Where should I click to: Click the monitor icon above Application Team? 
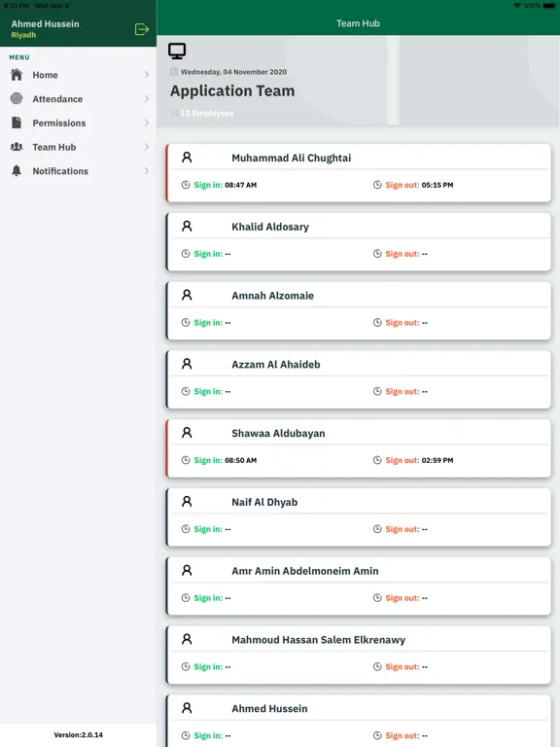coord(177,51)
